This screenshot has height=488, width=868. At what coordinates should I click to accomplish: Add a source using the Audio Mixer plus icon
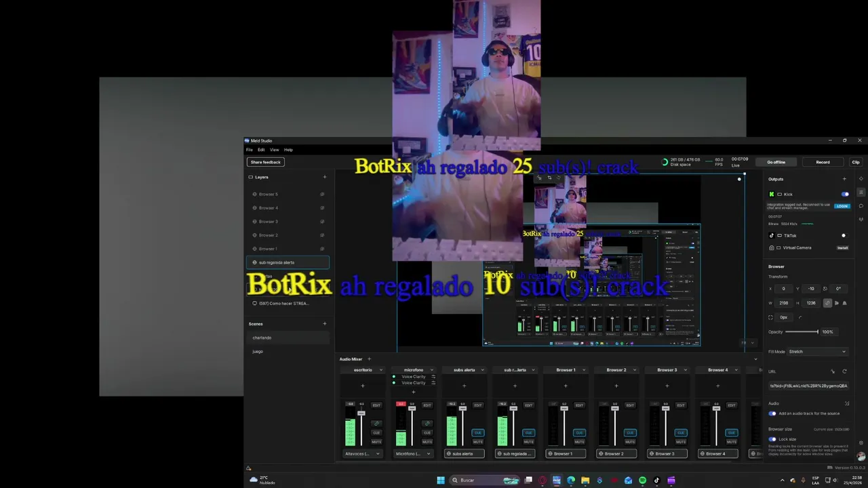[369, 359]
